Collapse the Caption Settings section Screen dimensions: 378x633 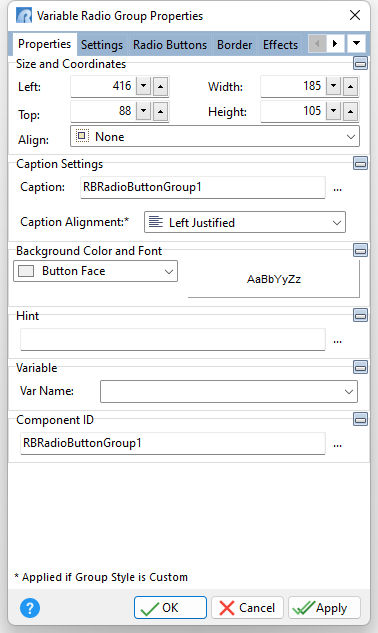(x=360, y=163)
